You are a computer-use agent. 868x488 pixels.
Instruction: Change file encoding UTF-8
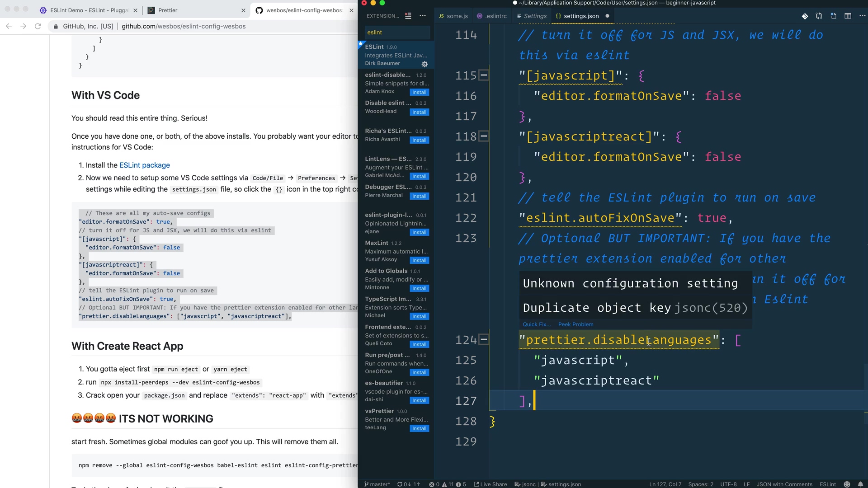(728, 484)
